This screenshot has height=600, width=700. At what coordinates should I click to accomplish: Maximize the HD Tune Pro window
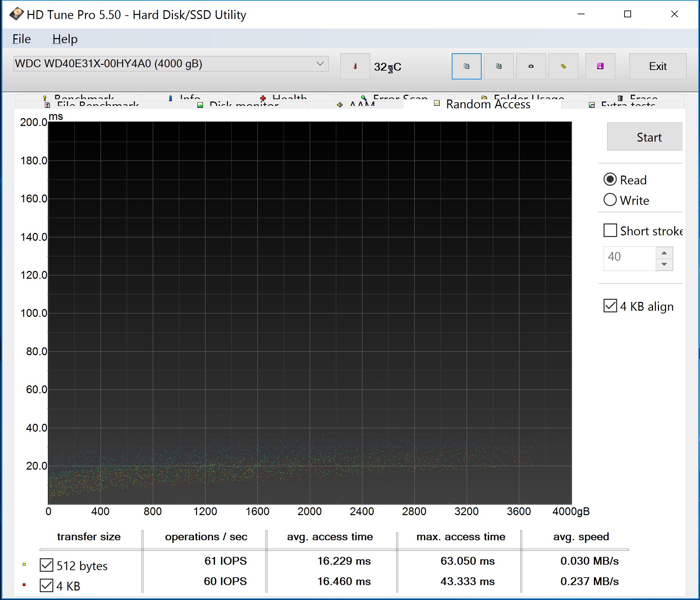coord(628,14)
